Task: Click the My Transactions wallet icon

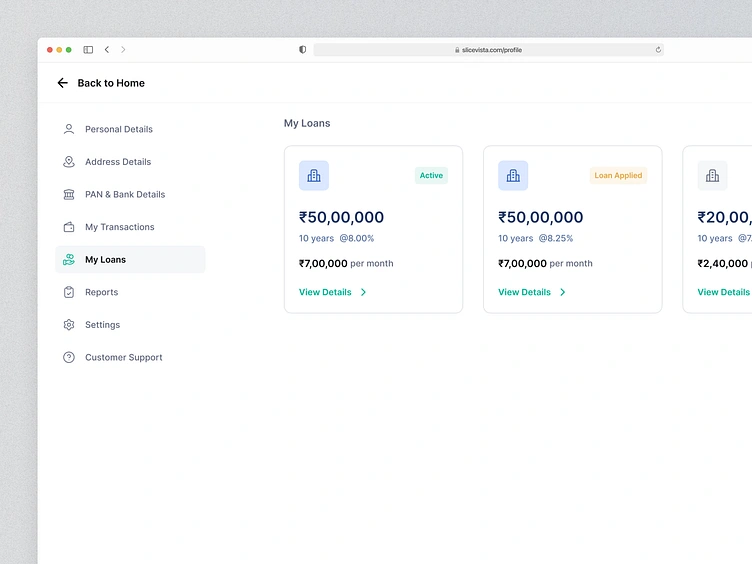Action: coord(69,227)
